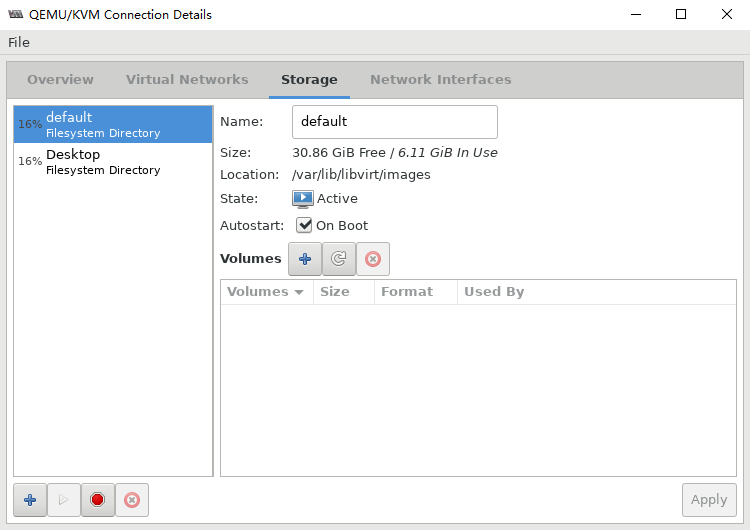Screen dimensions: 750x530
Task: Open the File menu
Action: pyautogui.click(x=19, y=42)
